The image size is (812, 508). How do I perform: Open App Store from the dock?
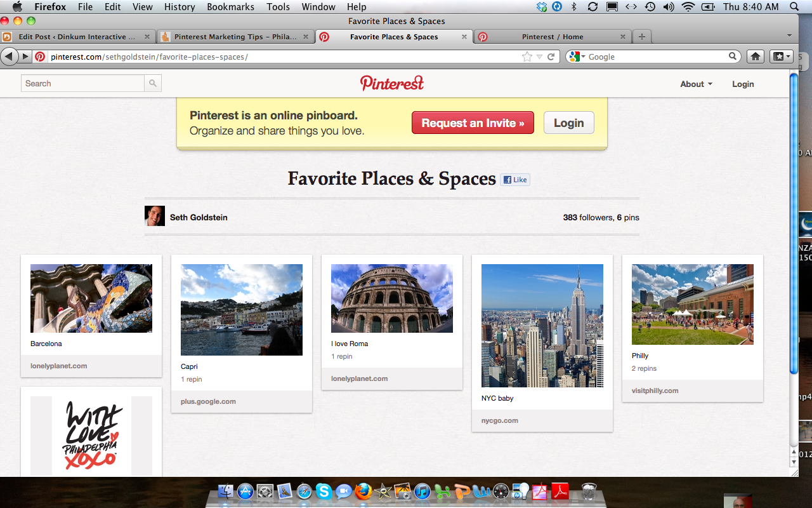[x=246, y=491]
